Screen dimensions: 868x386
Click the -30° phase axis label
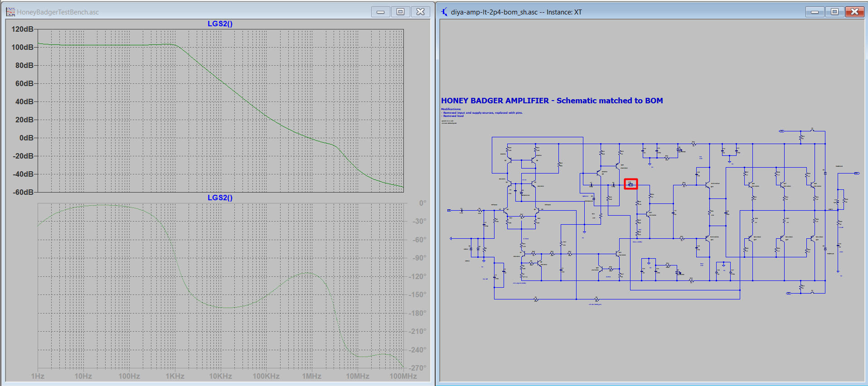coord(419,221)
